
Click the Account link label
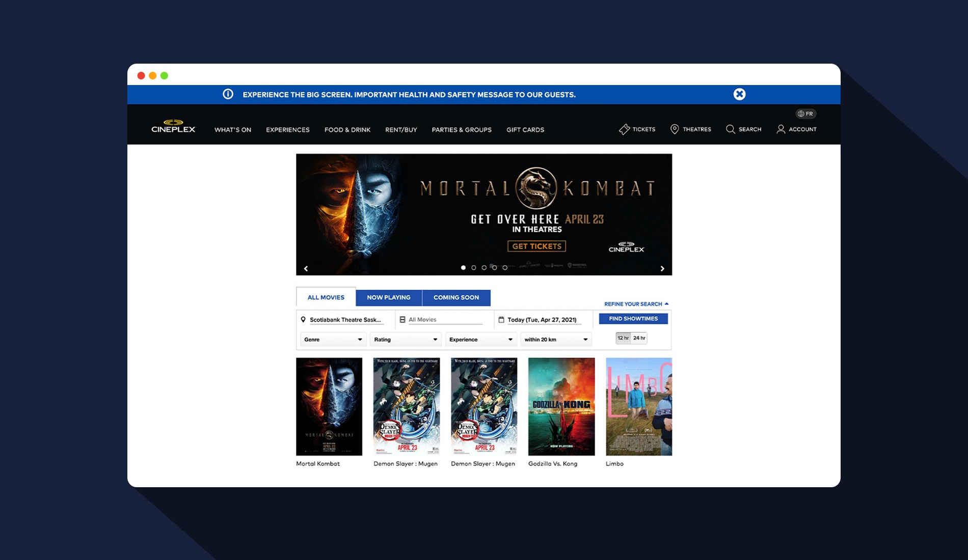click(x=802, y=129)
